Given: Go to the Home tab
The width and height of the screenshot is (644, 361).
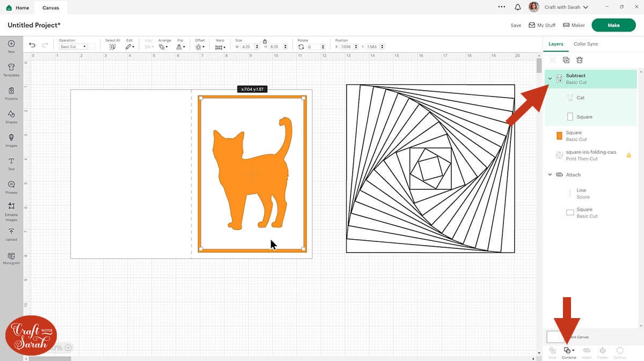Looking at the screenshot, I should pos(18,8).
